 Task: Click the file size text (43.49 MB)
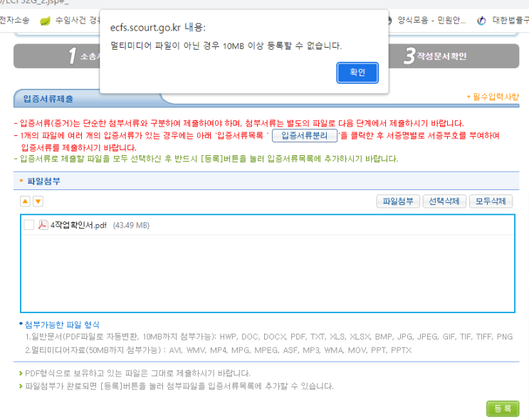131,226
